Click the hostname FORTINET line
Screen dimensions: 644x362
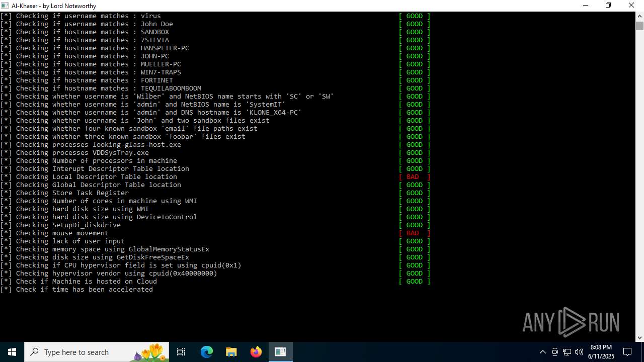tap(87, 80)
